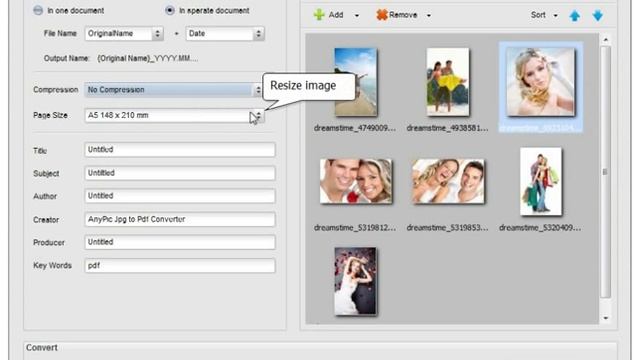Select the 'In one document' radio option

pos(38,11)
